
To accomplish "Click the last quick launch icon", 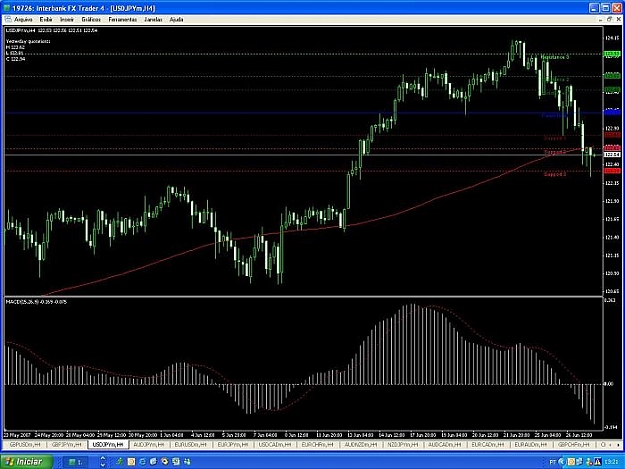I will tap(187, 462).
